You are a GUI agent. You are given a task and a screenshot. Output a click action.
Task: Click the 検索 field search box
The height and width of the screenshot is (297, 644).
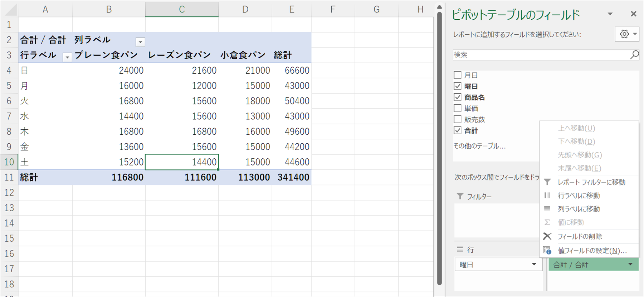pyautogui.click(x=540, y=55)
